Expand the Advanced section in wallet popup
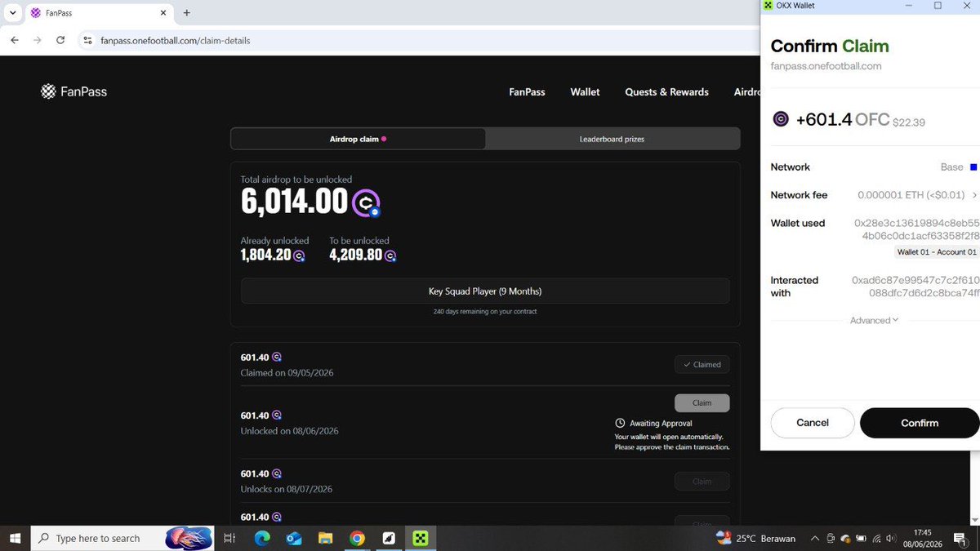This screenshot has width=980, height=551. 874,320
